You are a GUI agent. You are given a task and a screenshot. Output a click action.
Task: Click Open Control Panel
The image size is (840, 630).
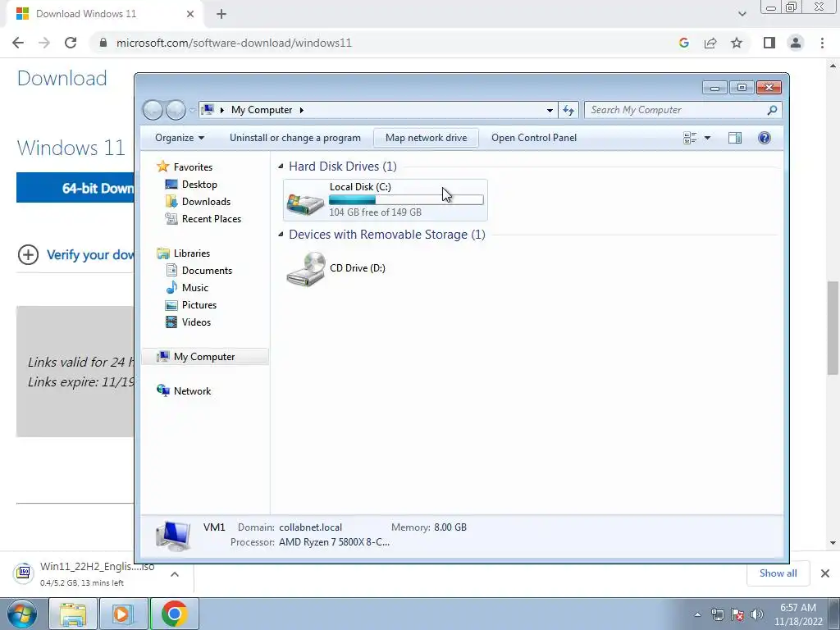(534, 138)
